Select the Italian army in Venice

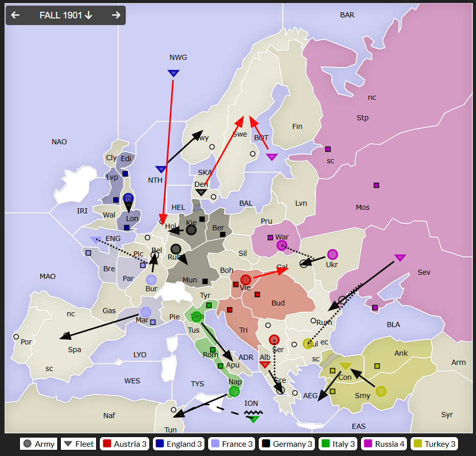tap(196, 317)
